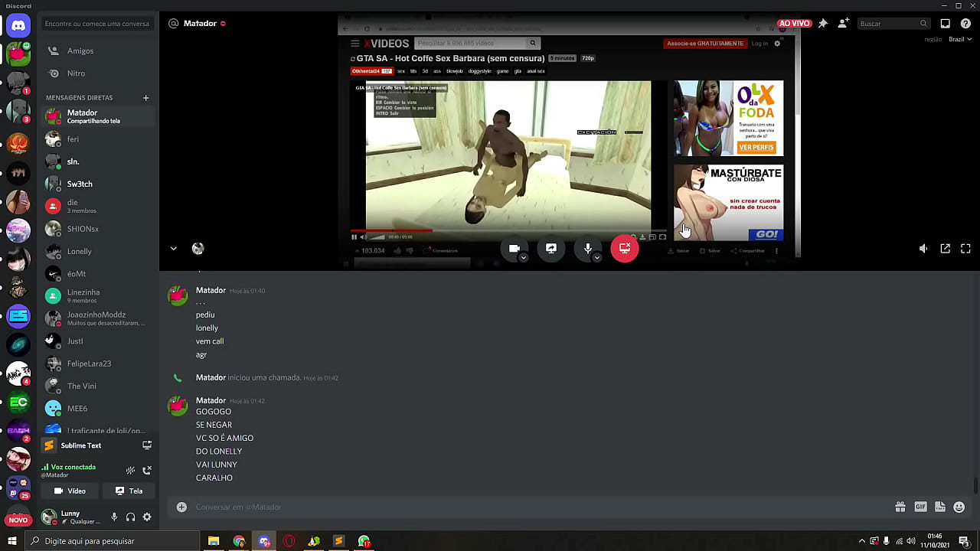Image resolution: width=980 pixels, height=551 pixels.
Task: Click the Tela screen share button
Action: tap(129, 491)
